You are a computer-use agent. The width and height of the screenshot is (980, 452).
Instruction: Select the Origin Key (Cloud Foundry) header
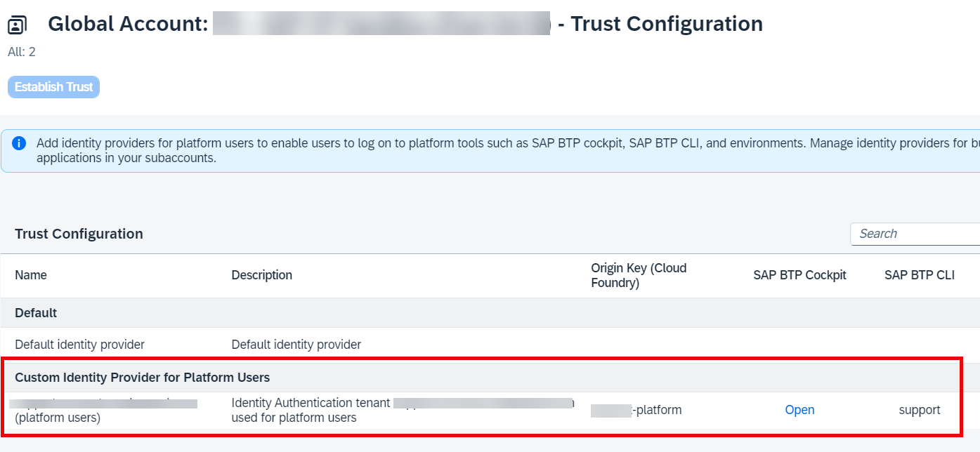(639, 275)
